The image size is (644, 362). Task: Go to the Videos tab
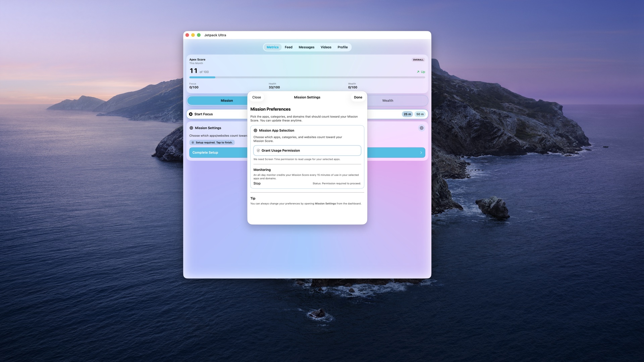pyautogui.click(x=326, y=47)
